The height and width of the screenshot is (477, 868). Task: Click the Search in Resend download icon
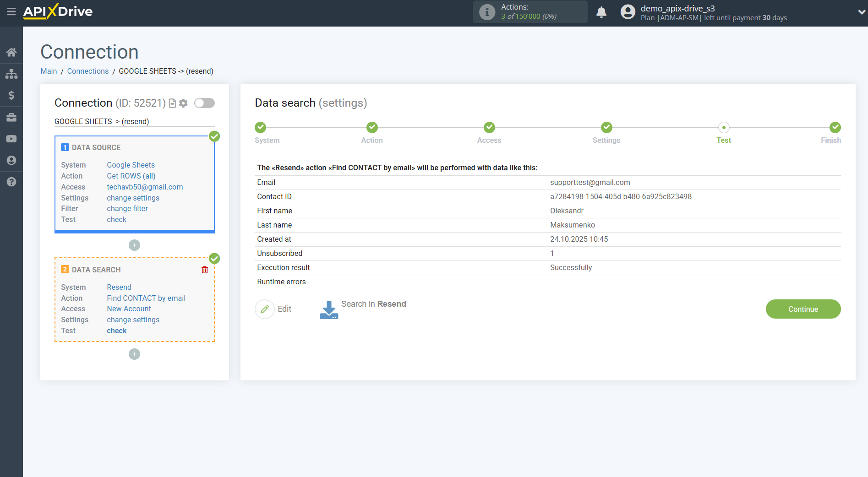(x=329, y=309)
